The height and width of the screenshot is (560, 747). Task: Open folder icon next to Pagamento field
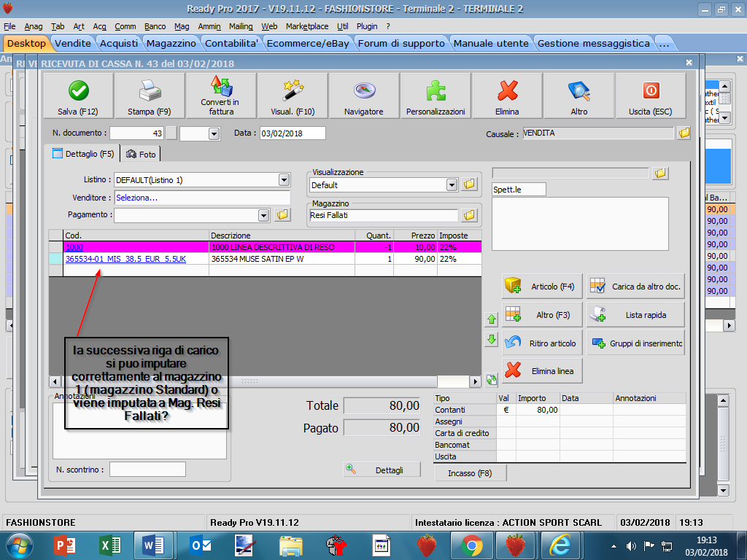(x=282, y=215)
